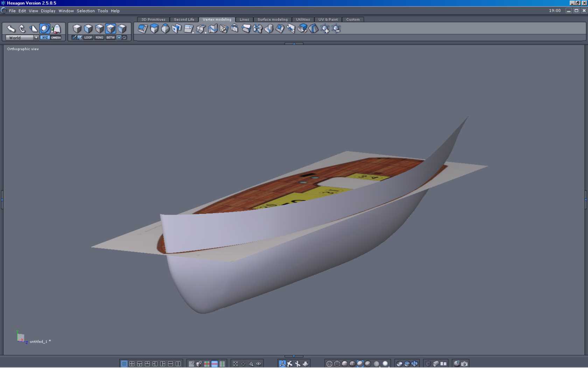
Task: Choose the blue-topped cube vertex modeling tool
Action: pyautogui.click(x=154, y=28)
